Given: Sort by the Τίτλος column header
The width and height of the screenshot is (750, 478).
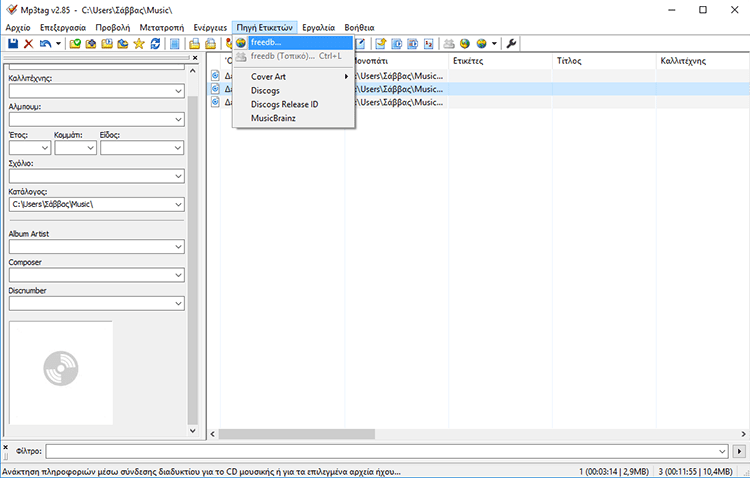Looking at the screenshot, I should point(604,61).
